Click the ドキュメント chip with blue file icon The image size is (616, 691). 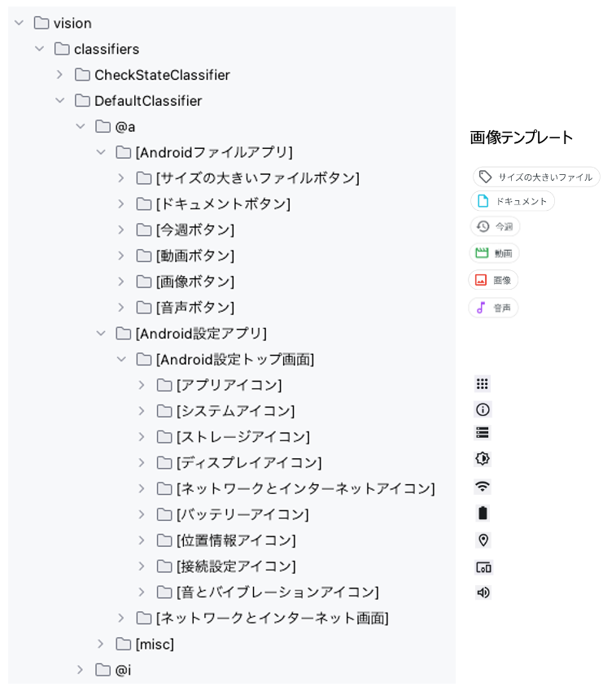pos(513,201)
